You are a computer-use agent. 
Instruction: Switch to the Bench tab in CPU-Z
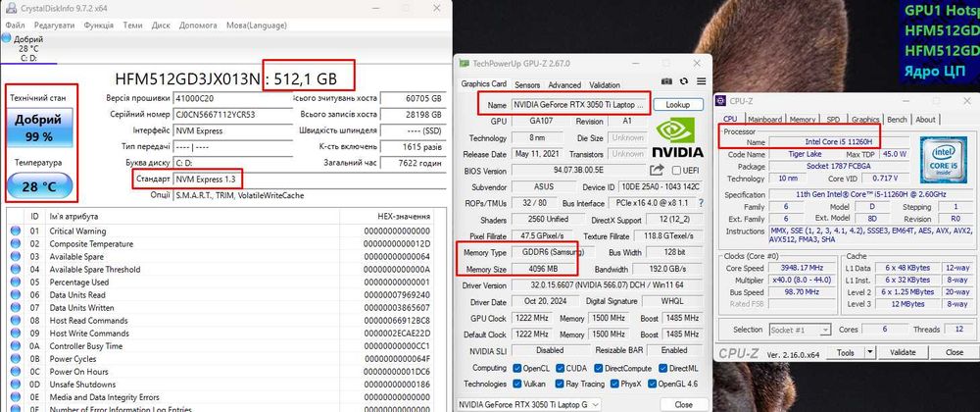point(897,120)
